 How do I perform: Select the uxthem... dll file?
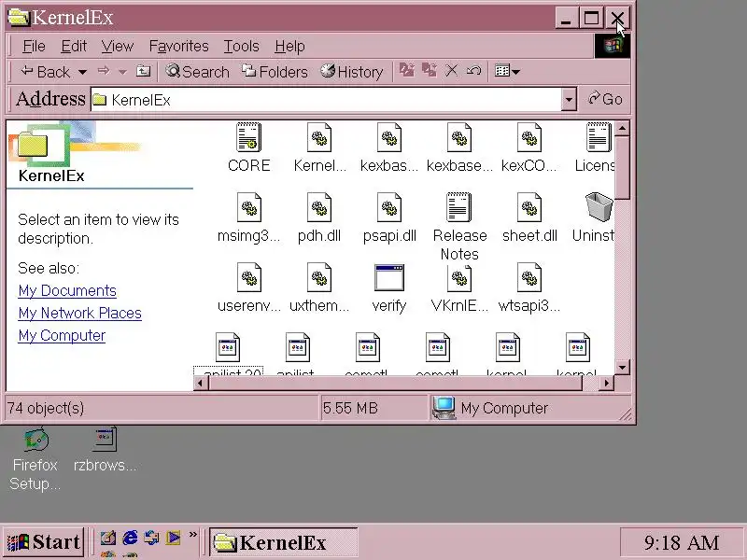tap(319, 277)
